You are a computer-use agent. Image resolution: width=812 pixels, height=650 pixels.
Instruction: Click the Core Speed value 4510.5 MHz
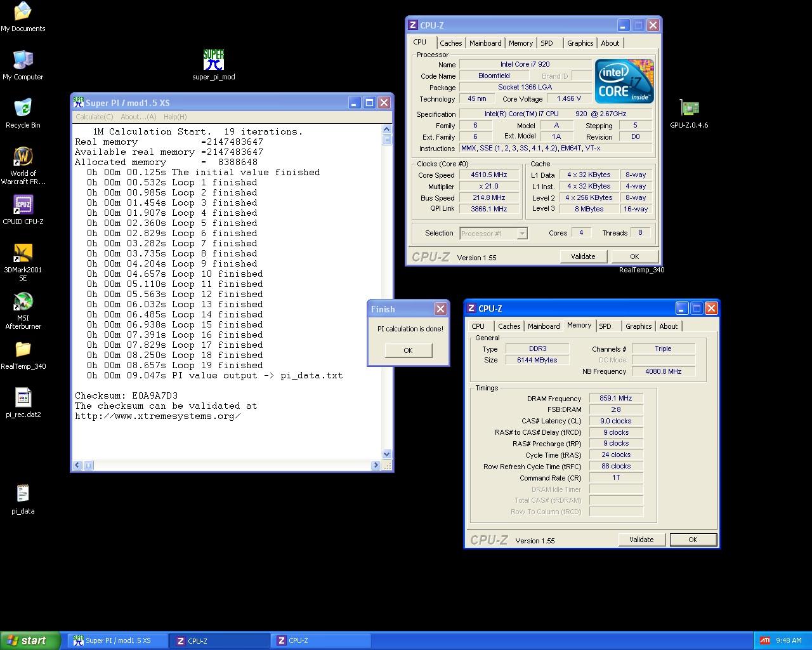click(489, 175)
